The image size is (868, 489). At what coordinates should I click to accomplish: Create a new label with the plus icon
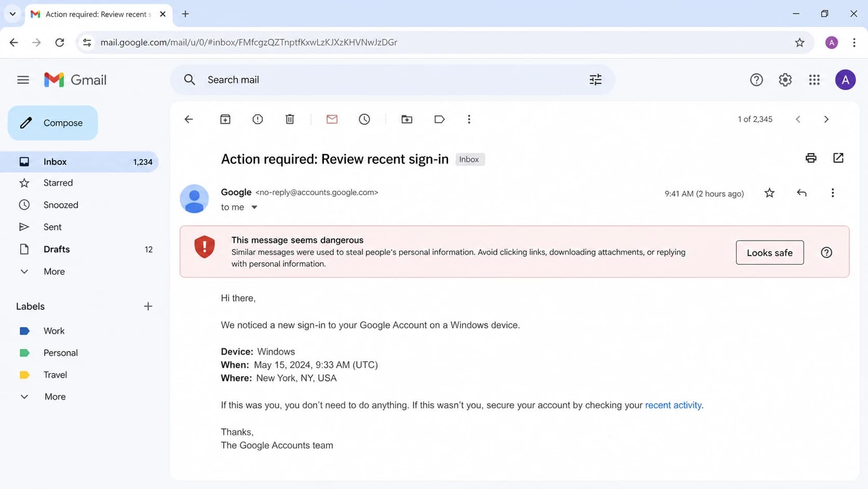pyautogui.click(x=148, y=307)
